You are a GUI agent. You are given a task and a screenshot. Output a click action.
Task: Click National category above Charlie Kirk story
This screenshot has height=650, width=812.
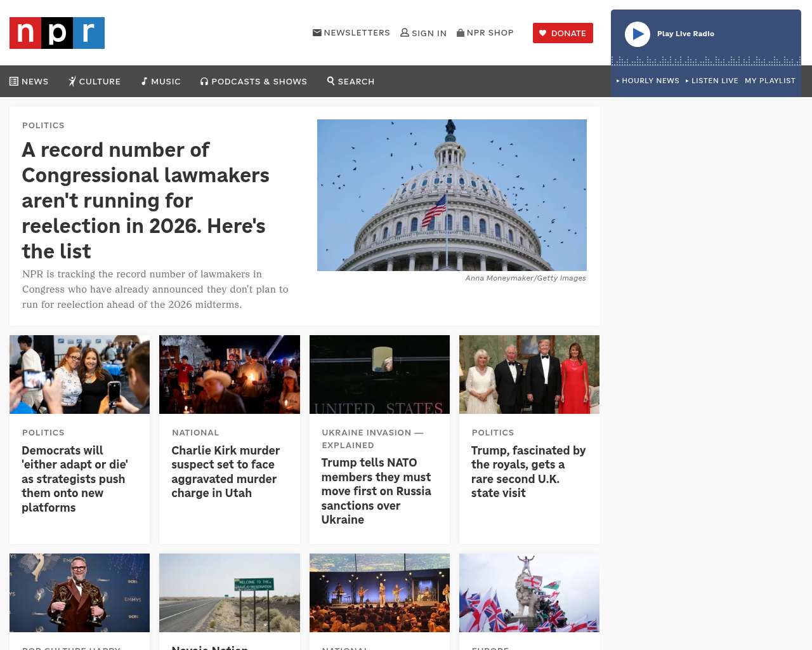coord(195,432)
